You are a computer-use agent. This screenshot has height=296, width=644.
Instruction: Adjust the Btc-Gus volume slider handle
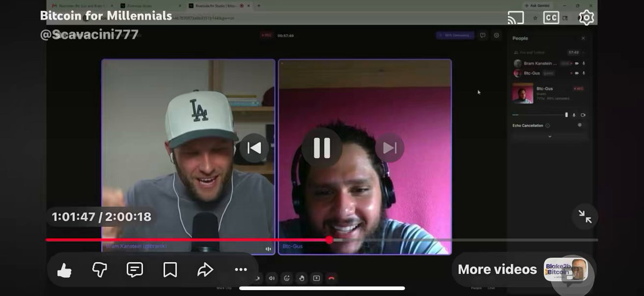point(566,115)
